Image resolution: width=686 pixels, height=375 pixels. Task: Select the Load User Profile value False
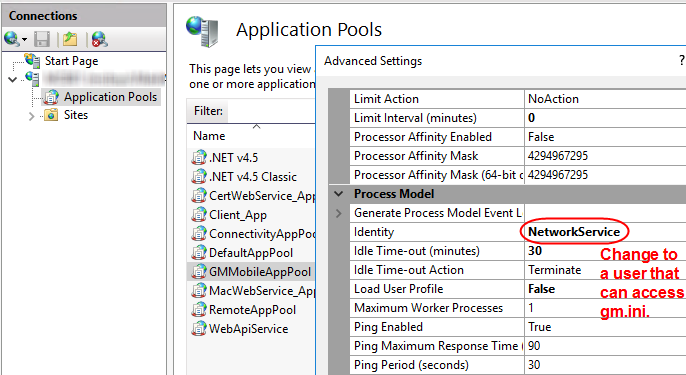click(542, 289)
